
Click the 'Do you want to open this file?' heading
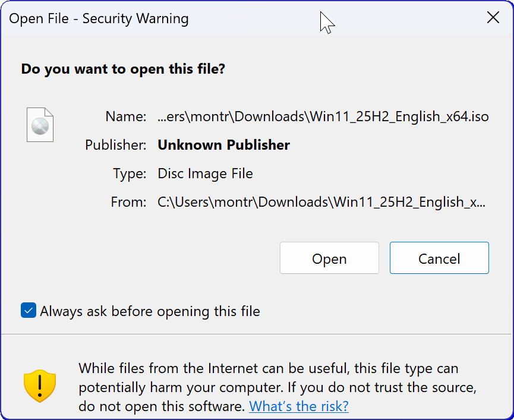[123, 69]
